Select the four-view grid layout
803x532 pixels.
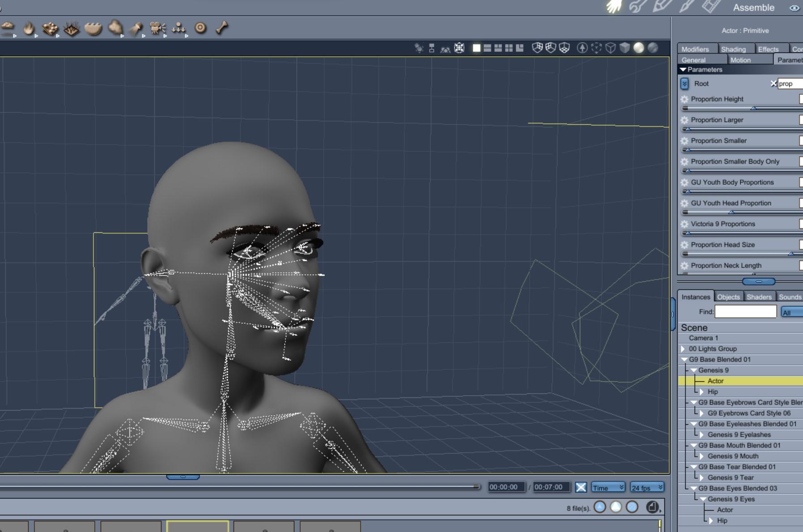509,48
